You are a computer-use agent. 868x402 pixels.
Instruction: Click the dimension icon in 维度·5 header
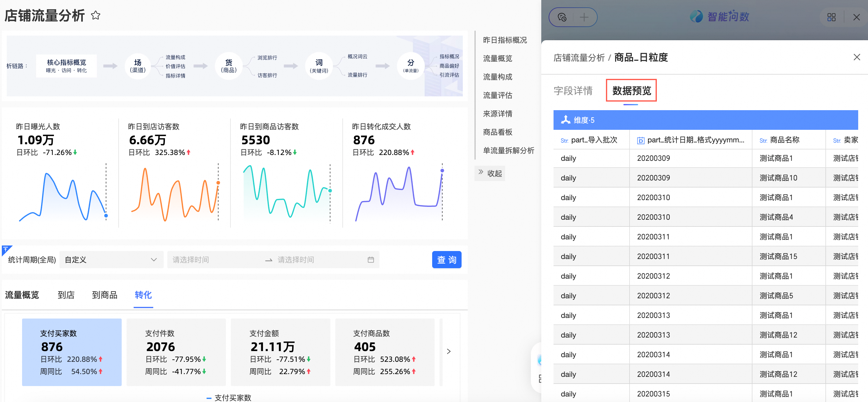click(565, 120)
